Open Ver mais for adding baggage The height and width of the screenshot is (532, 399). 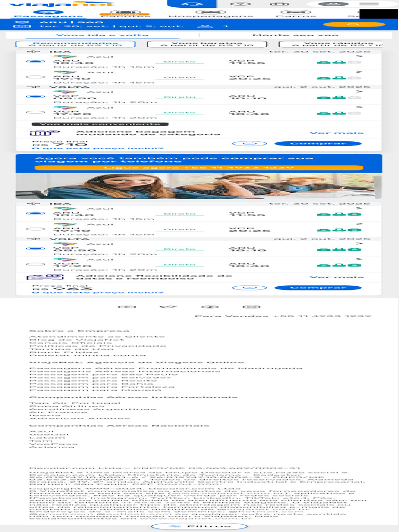(x=337, y=133)
